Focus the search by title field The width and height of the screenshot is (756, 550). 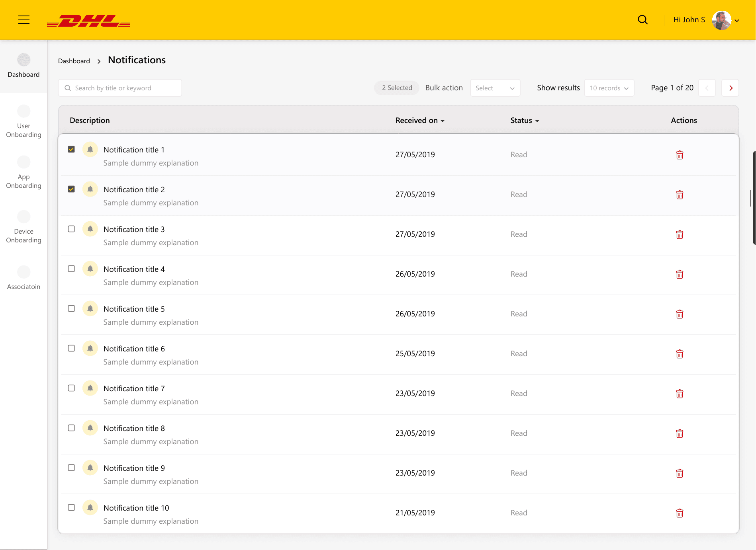(120, 88)
